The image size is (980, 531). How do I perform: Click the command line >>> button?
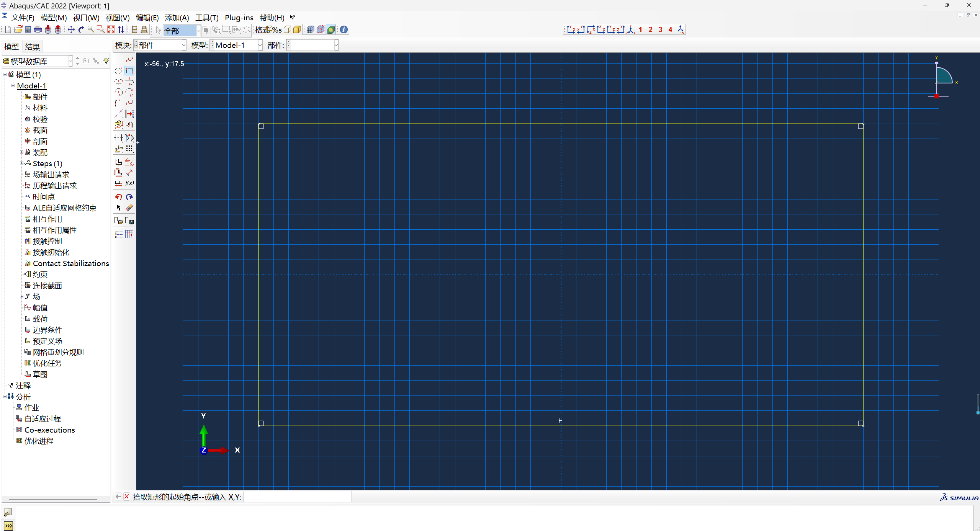(8, 526)
